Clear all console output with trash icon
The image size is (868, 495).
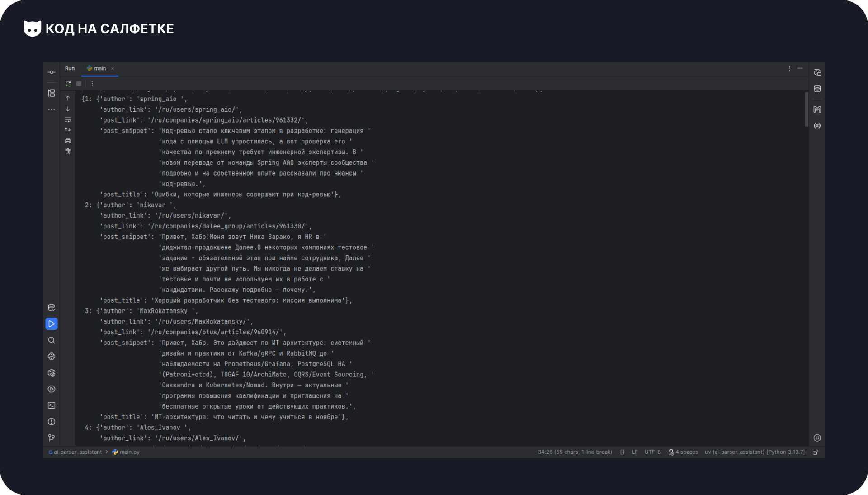(x=68, y=152)
